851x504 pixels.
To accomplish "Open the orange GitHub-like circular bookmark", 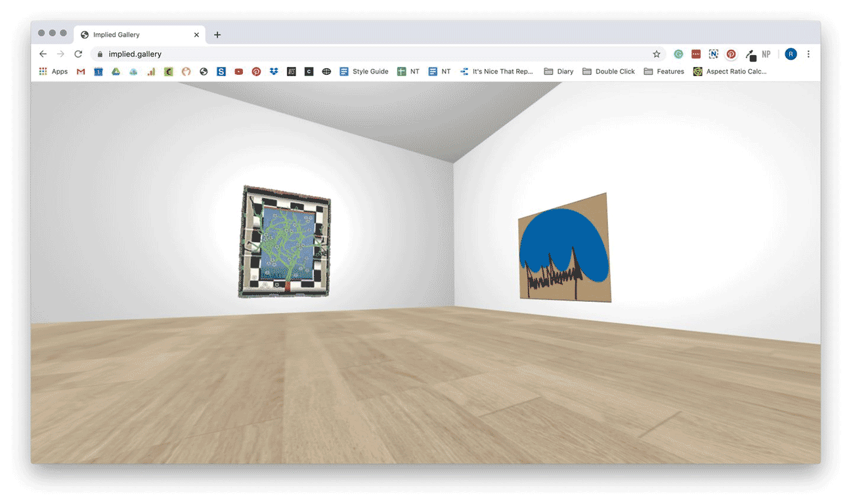I will click(x=186, y=72).
